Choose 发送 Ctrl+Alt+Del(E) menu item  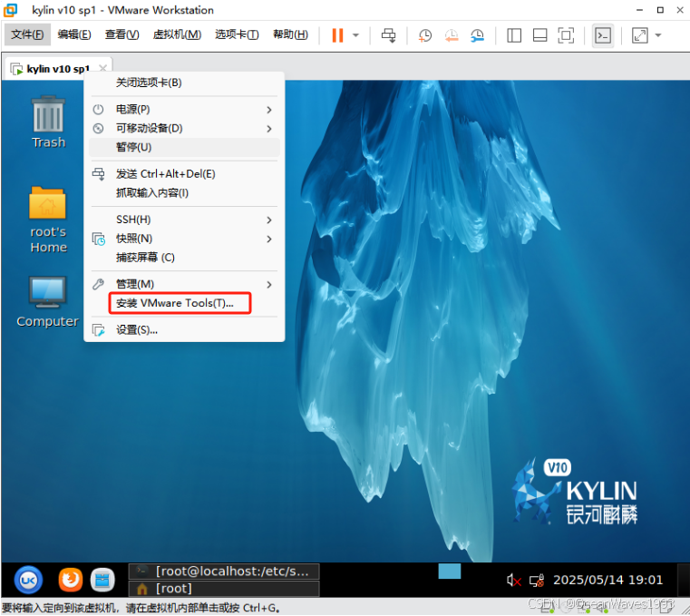pyautogui.click(x=184, y=174)
